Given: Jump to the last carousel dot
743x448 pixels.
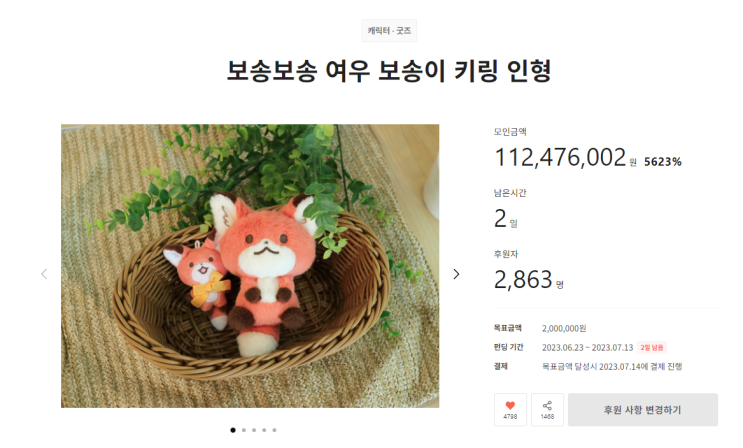Looking at the screenshot, I should 274,430.
